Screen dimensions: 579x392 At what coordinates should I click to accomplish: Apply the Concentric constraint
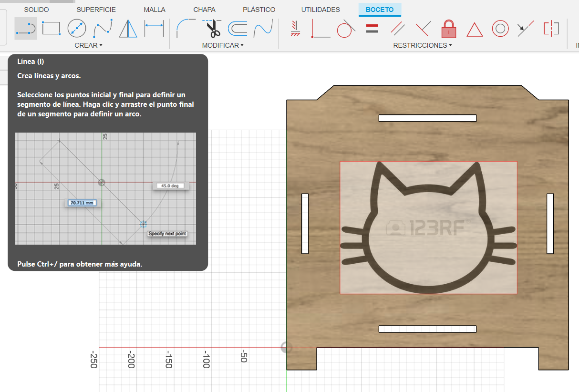coord(500,29)
